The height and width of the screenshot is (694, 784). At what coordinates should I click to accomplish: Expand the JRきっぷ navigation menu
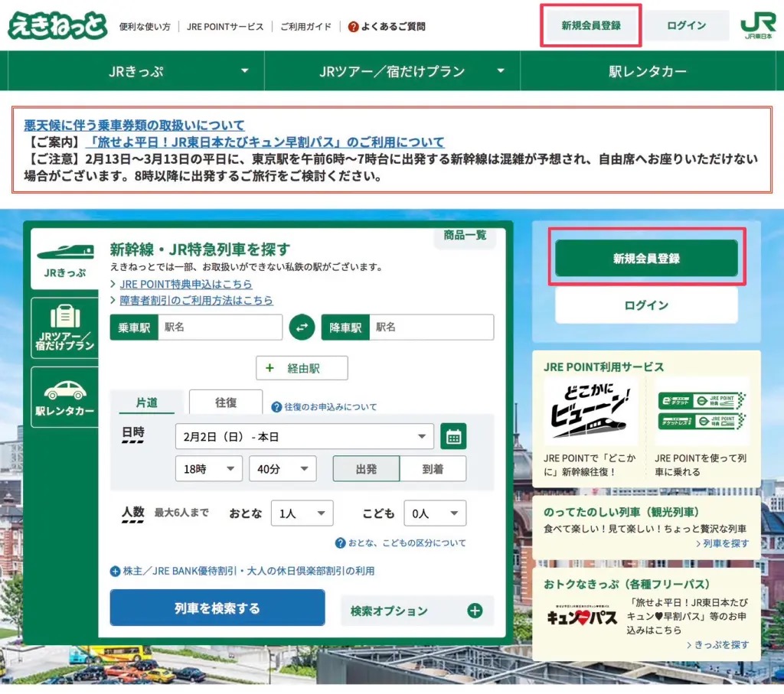136,71
